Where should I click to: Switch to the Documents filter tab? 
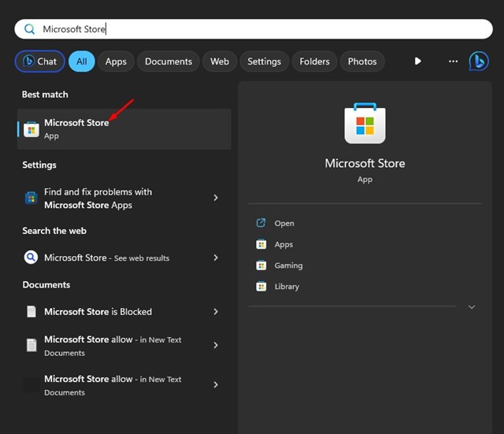point(169,61)
